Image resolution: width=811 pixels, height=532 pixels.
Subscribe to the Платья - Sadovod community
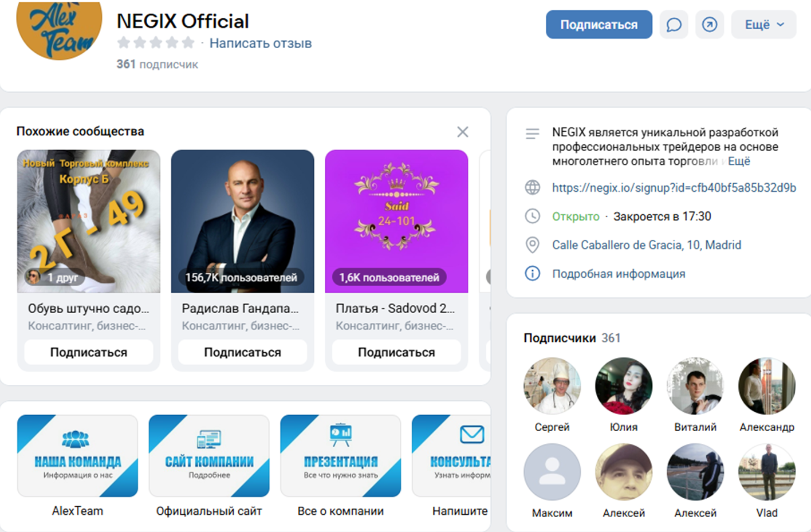coord(396,352)
